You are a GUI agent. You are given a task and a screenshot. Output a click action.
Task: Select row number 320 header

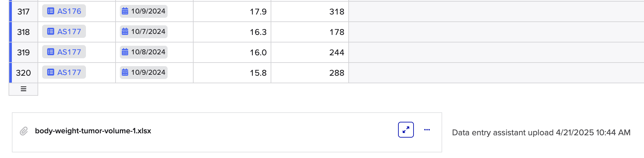23,73
